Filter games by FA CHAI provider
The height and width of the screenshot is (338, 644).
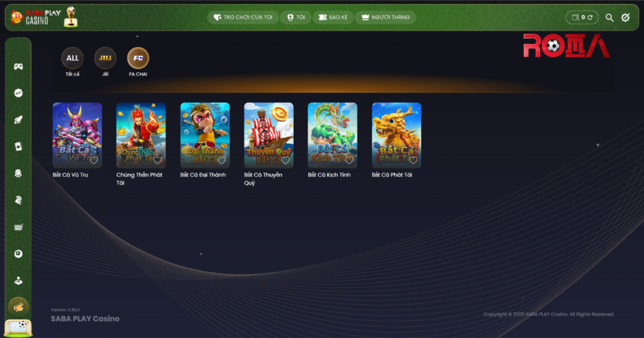tap(138, 58)
